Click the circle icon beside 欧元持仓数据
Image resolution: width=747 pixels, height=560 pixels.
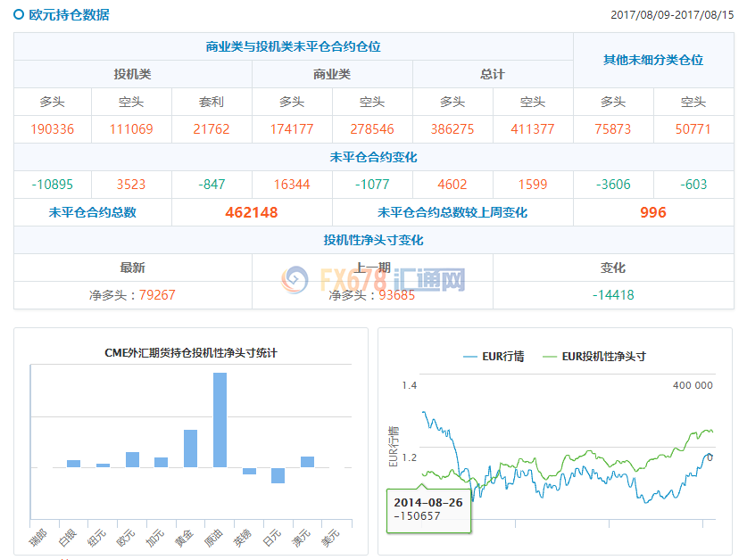point(19,15)
